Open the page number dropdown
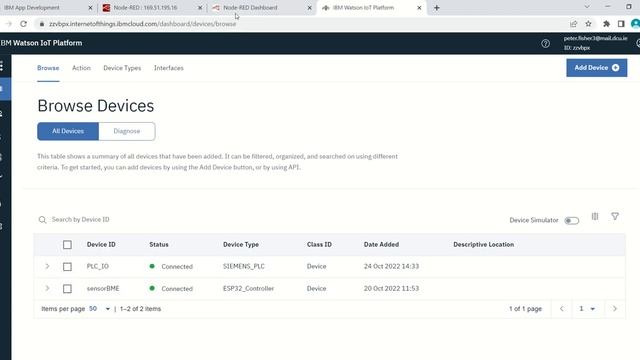This screenshot has width=640, height=360. [x=587, y=309]
